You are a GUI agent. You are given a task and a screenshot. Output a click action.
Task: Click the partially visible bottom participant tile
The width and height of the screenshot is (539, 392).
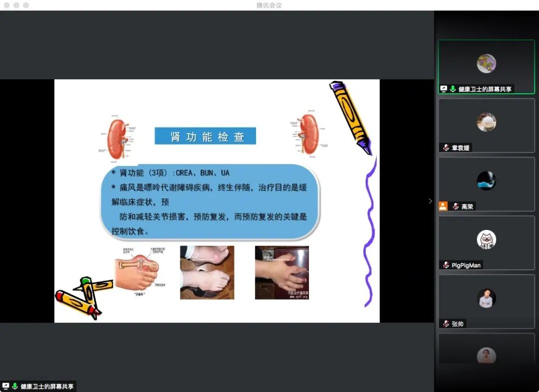(486, 354)
